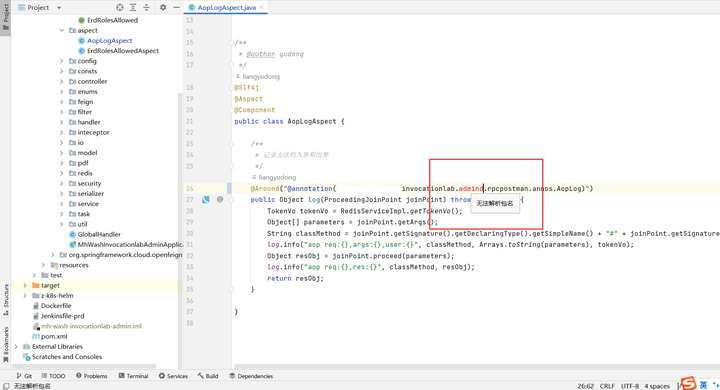
Task: Select the AopLogAspect.java editor tab
Action: 226,7
